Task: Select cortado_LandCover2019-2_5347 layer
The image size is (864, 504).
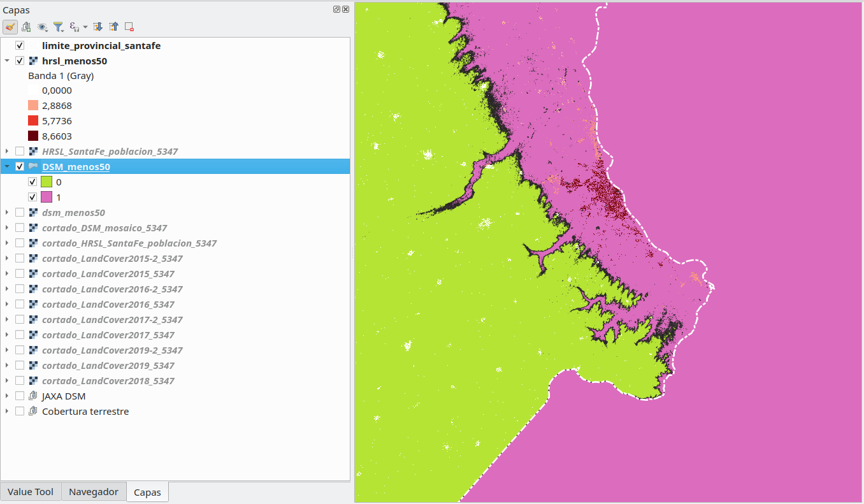Action: pyautogui.click(x=112, y=350)
